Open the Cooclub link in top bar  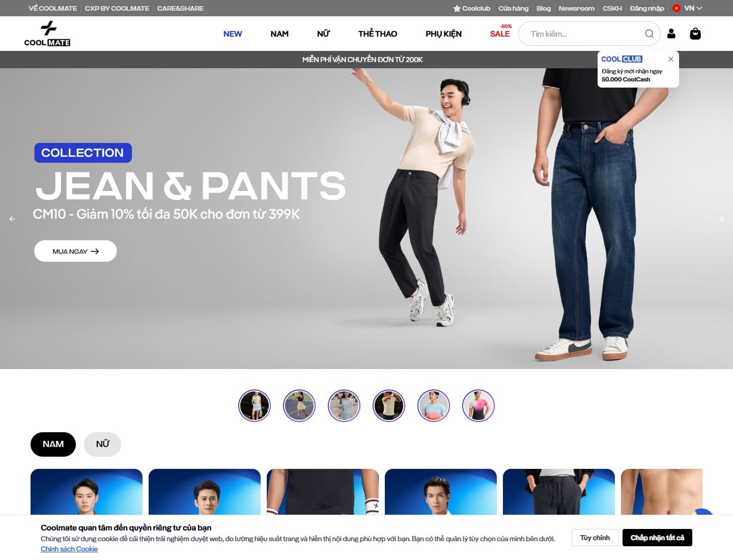coord(472,8)
